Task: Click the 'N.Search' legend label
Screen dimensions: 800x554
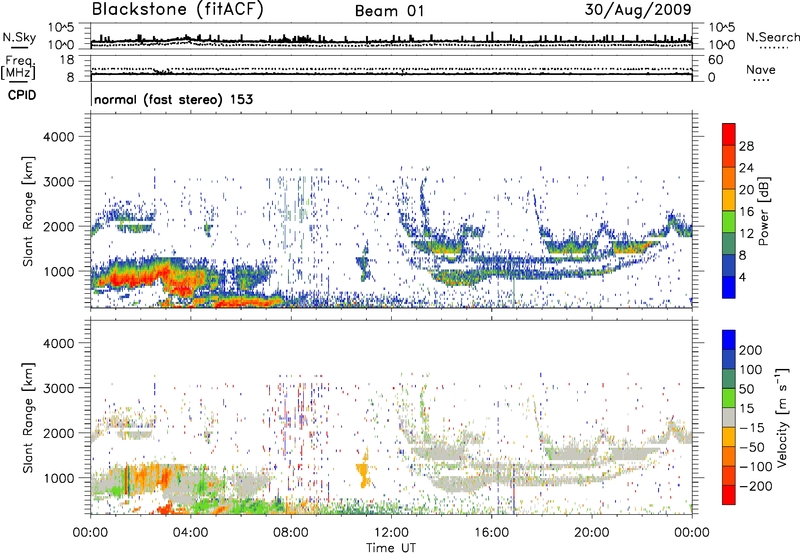Action: click(772, 37)
